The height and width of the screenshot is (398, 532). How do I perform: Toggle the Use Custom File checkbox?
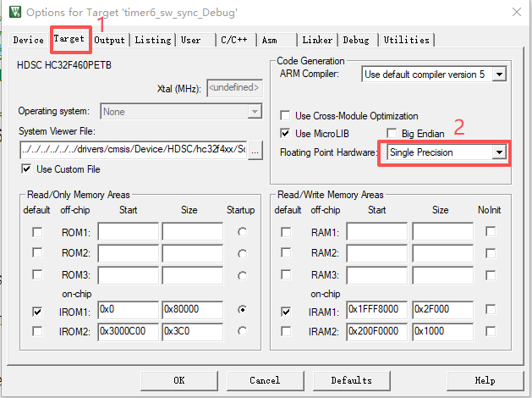click(26, 169)
